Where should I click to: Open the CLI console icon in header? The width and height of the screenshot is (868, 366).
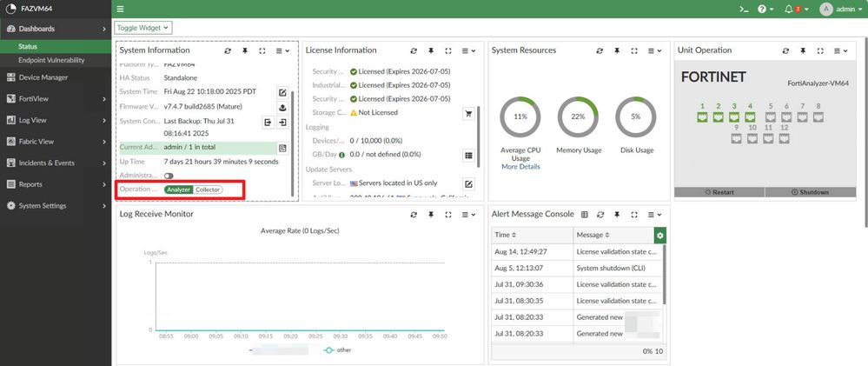click(745, 10)
